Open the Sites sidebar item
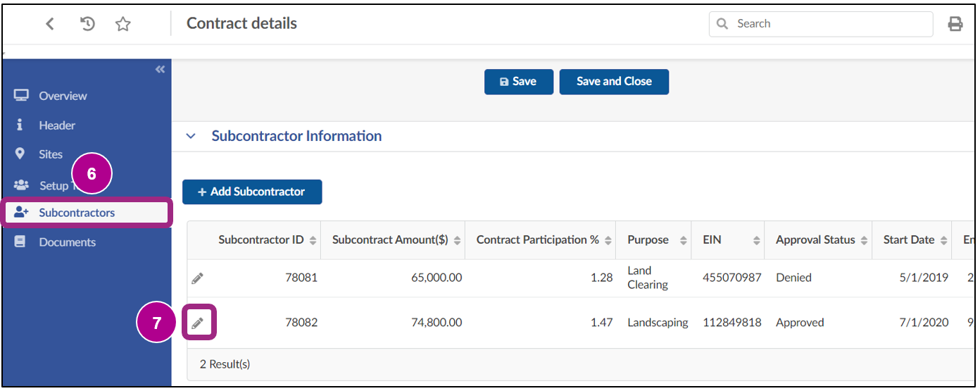 pyautogui.click(x=86, y=154)
